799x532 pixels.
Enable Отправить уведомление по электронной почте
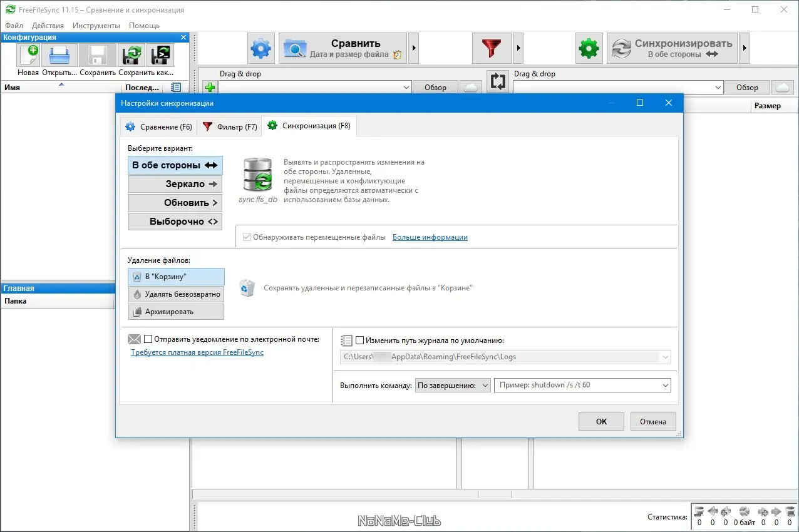(x=148, y=339)
